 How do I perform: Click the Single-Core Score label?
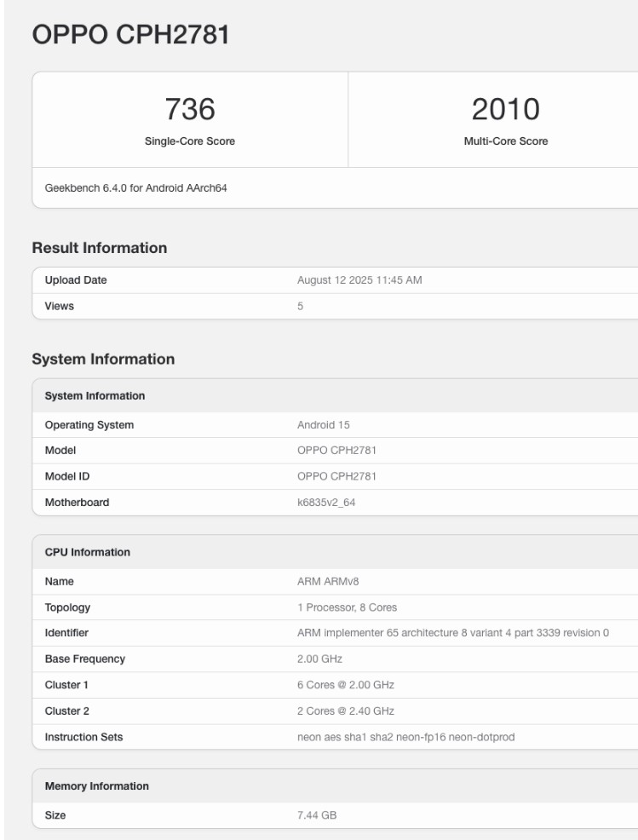(x=190, y=141)
